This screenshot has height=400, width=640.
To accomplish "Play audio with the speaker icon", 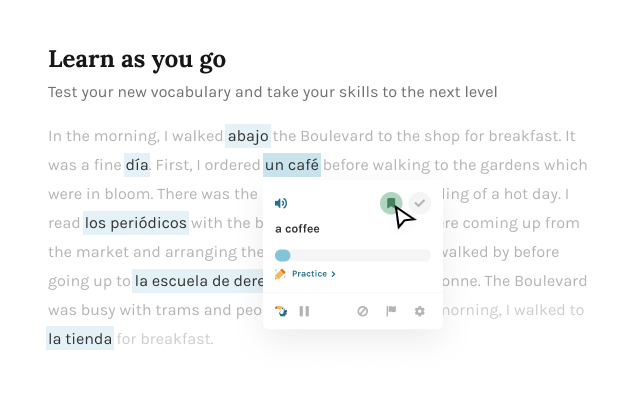I will click(x=281, y=204).
